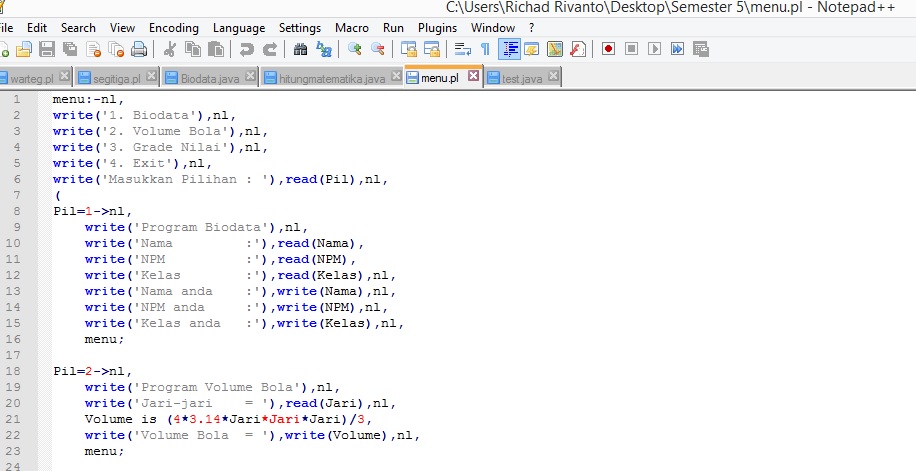Toggle the Word wrap toolbar icon
The width and height of the screenshot is (916, 471).
pos(463,49)
